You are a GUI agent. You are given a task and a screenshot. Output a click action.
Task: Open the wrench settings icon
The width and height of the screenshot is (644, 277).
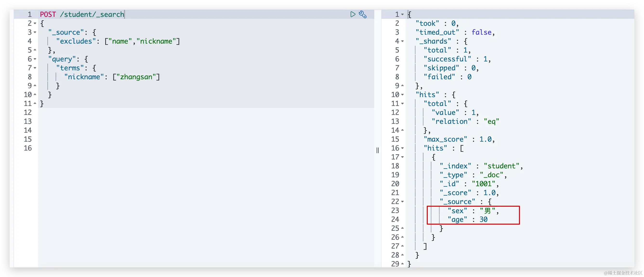point(362,14)
